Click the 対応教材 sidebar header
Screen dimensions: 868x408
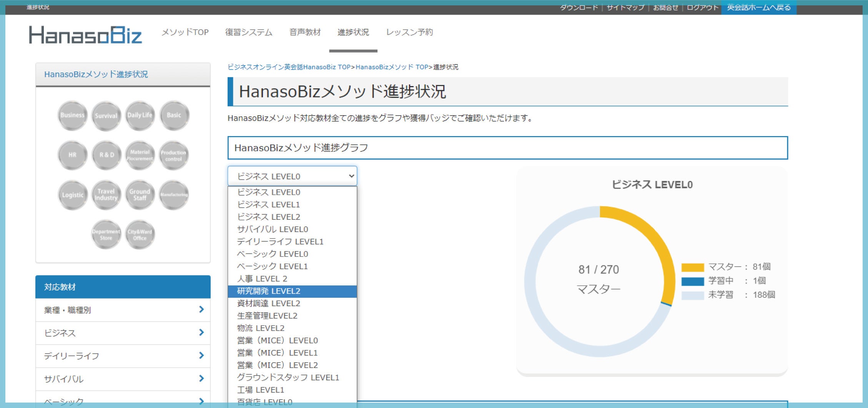[123, 287]
